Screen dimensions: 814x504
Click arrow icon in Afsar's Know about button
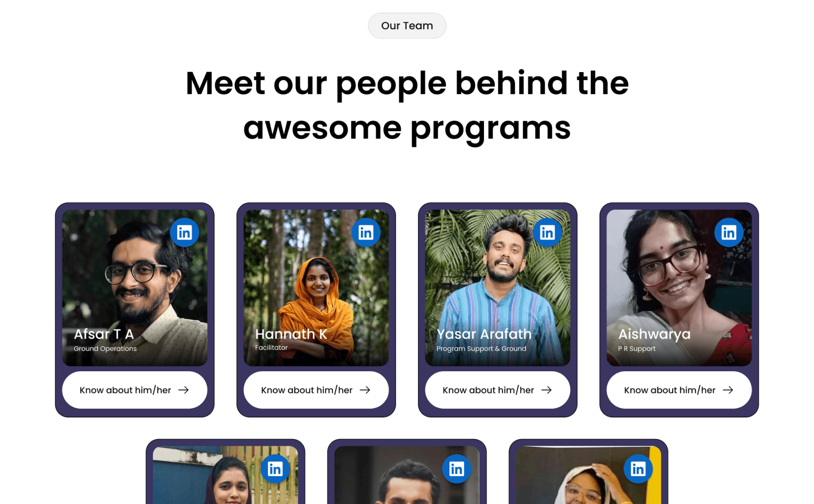click(x=184, y=390)
